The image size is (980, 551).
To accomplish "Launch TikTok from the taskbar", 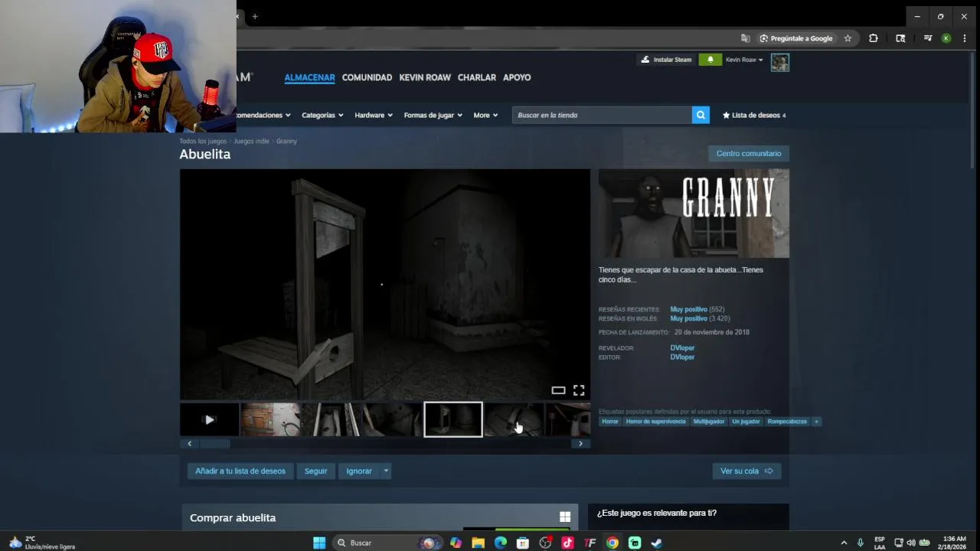I will click(x=567, y=543).
